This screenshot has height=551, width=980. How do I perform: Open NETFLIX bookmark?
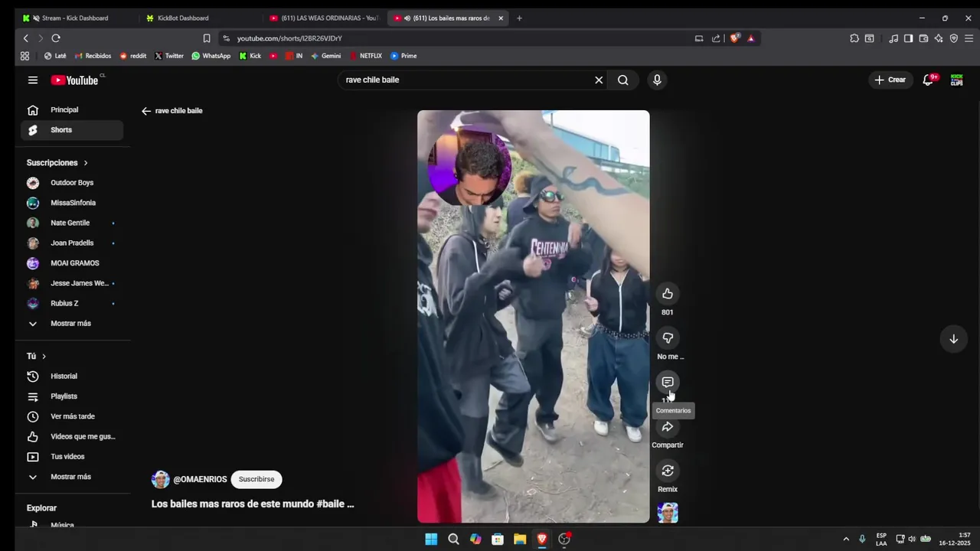pyautogui.click(x=365, y=56)
